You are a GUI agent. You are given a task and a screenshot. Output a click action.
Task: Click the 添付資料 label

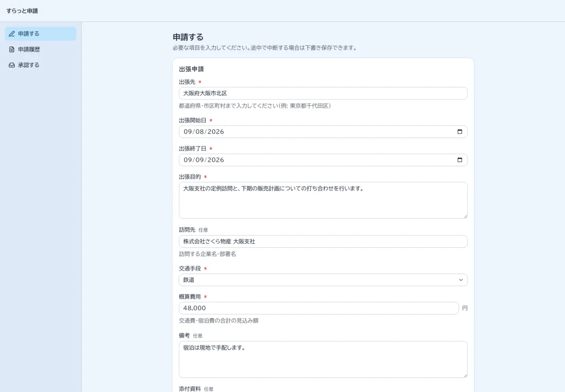point(190,388)
